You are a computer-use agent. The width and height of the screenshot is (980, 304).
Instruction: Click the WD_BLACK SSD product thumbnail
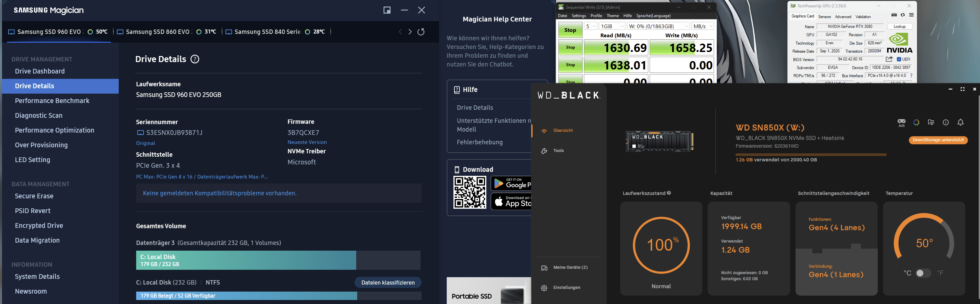659,142
